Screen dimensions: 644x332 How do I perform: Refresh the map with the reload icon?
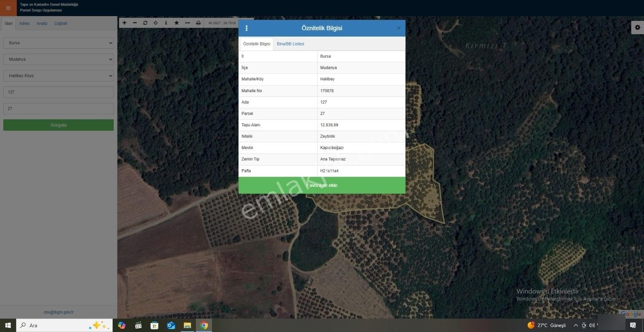pos(145,23)
